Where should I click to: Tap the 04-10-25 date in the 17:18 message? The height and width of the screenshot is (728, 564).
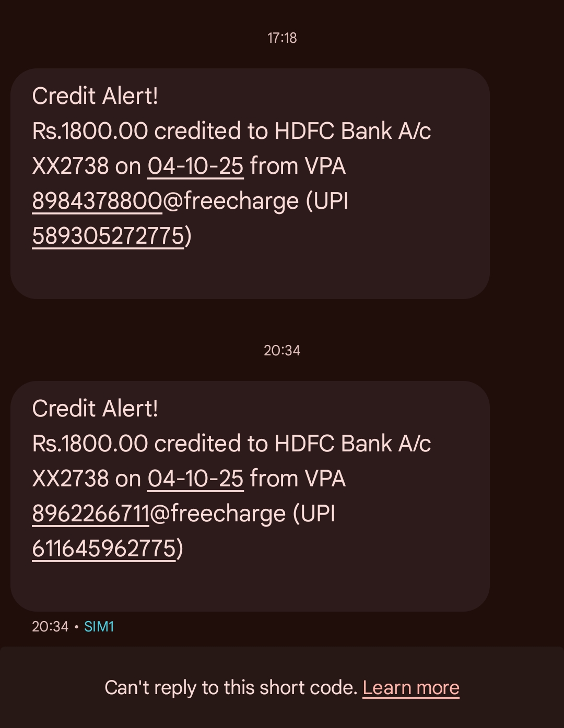(195, 166)
